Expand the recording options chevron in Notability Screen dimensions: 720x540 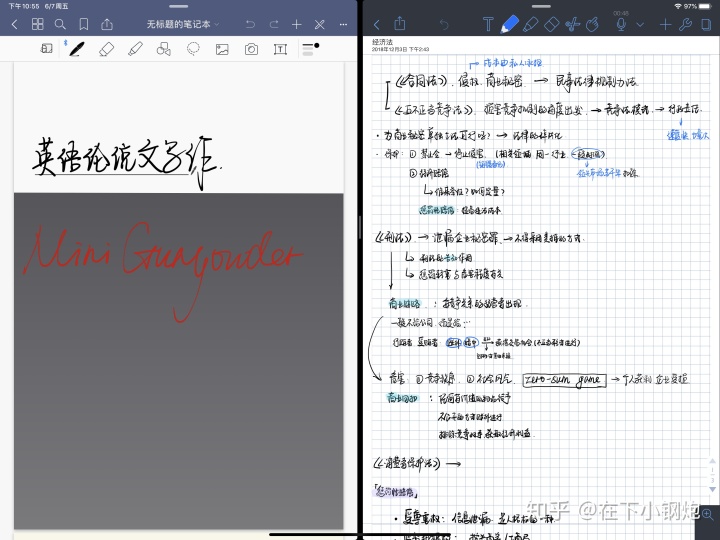[640, 25]
